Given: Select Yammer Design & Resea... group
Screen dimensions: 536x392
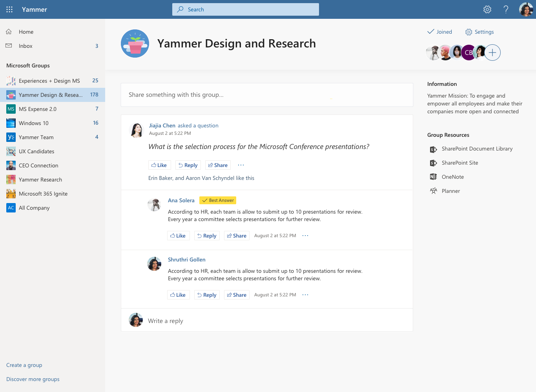Looking at the screenshot, I should [x=53, y=95].
